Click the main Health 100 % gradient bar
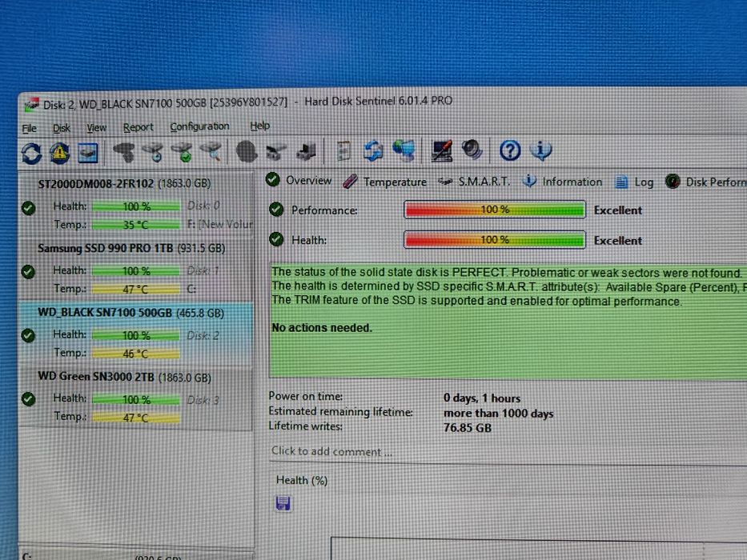The image size is (747, 560). [x=495, y=239]
